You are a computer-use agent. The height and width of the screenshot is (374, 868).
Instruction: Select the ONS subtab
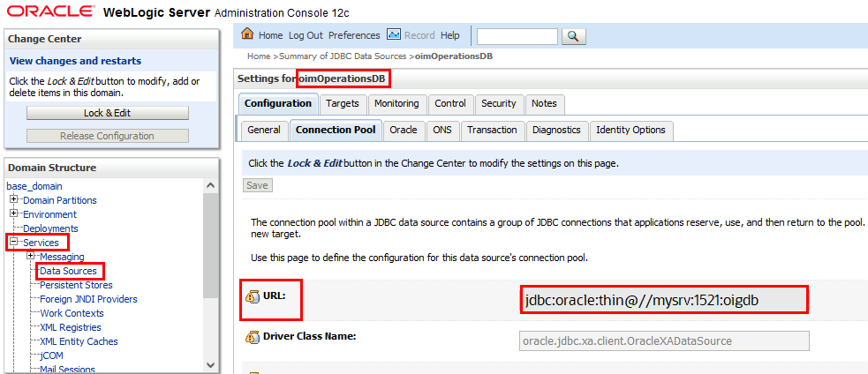point(442,130)
